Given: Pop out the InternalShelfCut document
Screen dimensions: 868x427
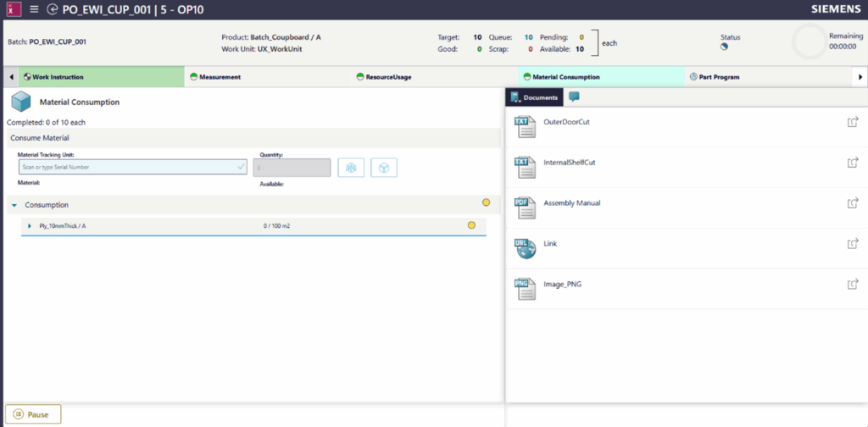Looking at the screenshot, I should click(852, 163).
